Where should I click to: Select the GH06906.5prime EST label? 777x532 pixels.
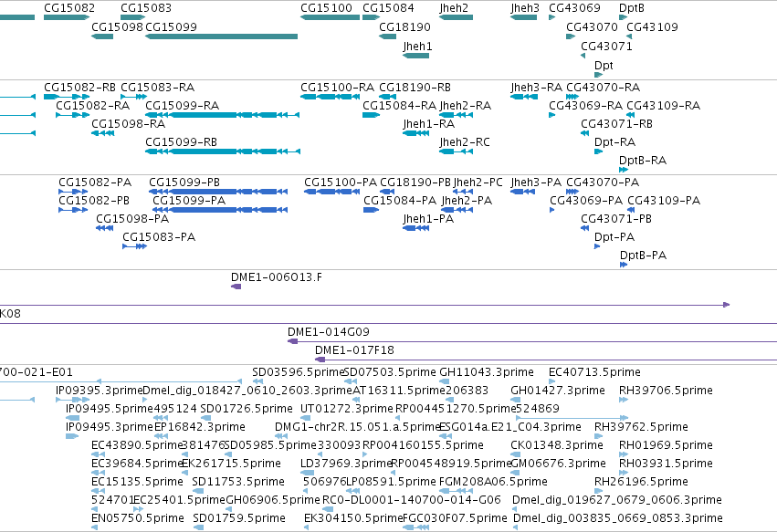point(273,500)
